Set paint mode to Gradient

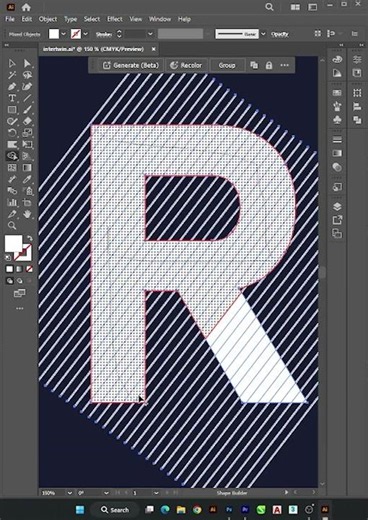20,269
